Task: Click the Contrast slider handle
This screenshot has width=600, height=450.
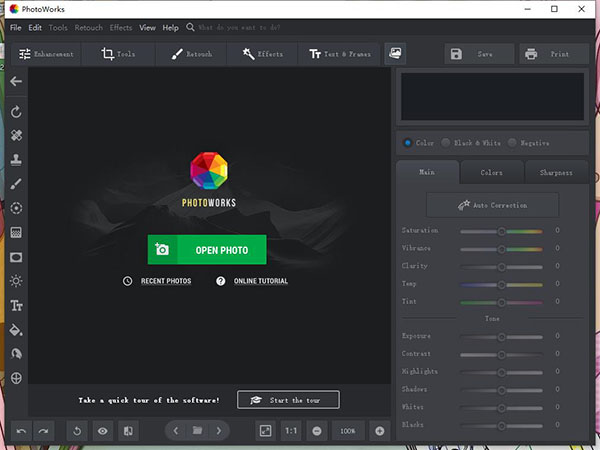Action: 501,355
